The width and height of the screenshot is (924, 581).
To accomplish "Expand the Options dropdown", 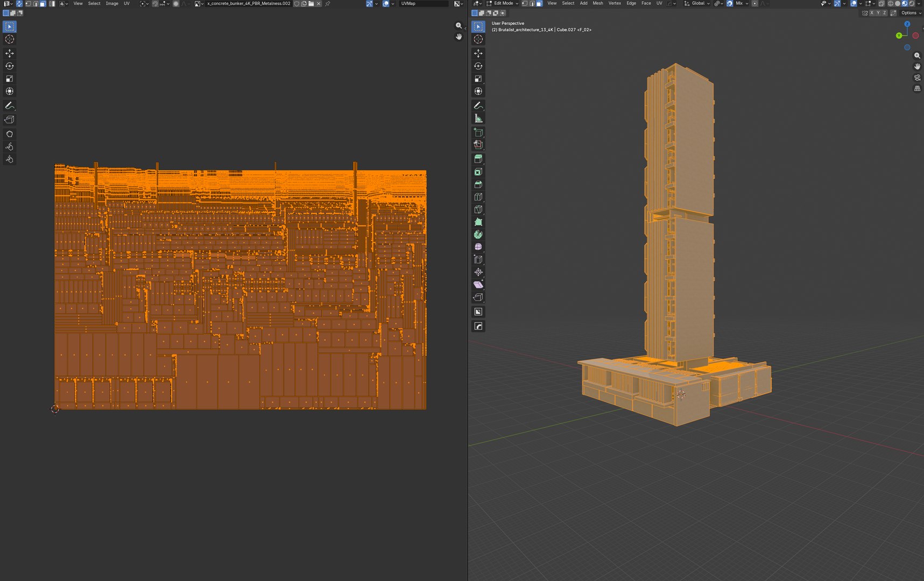I will pos(911,13).
